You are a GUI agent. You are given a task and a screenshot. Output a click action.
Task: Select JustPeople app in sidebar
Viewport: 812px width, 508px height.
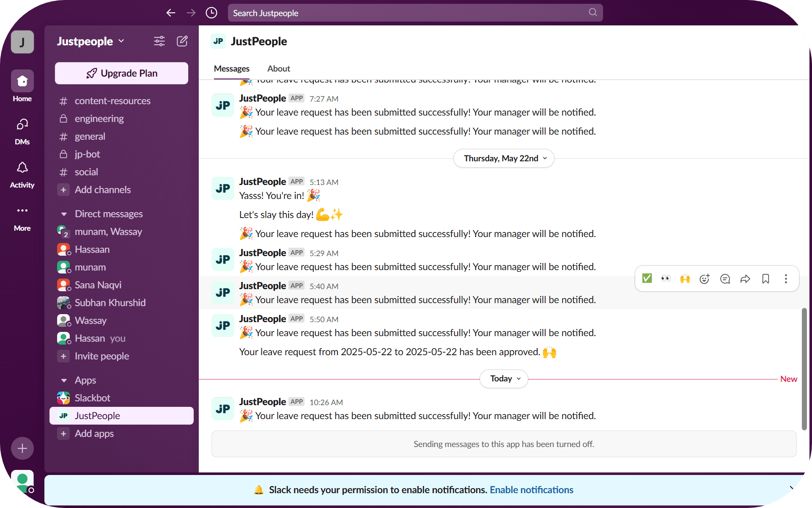121,416
